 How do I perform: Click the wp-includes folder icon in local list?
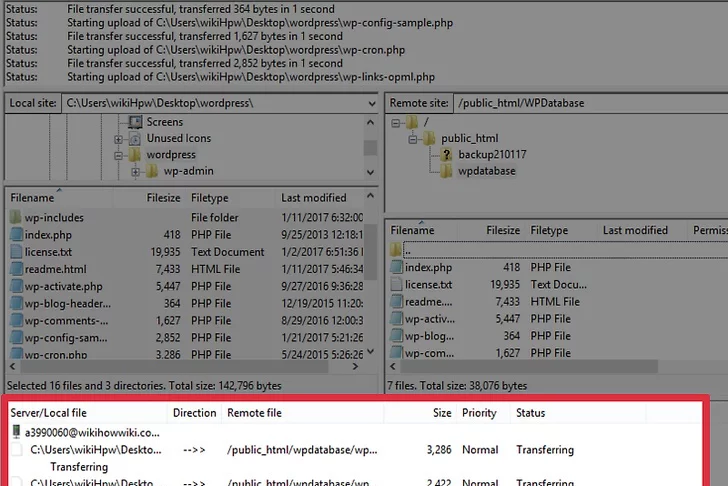[16, 218]
